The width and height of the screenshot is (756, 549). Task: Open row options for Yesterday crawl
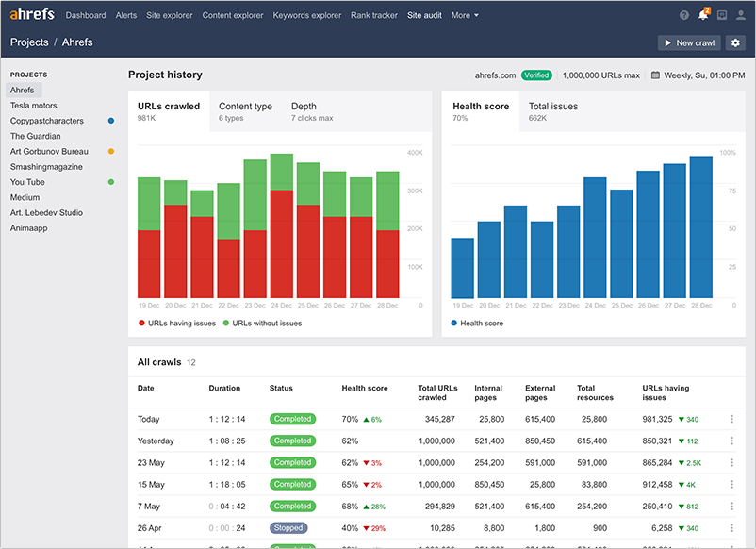[731, 441]
